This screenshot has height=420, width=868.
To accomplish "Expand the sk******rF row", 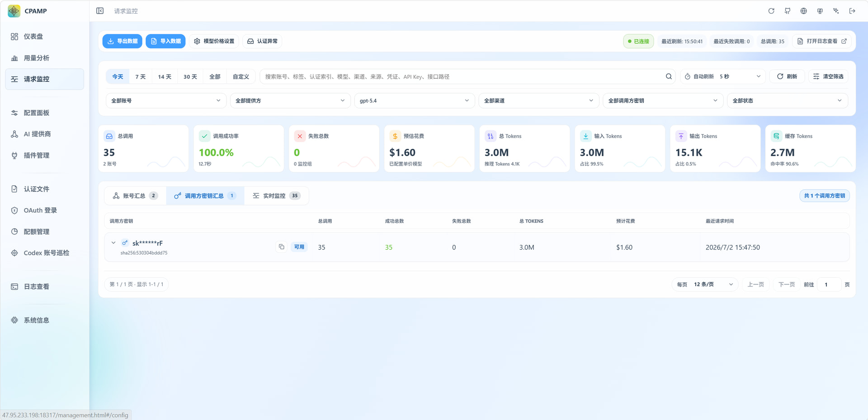I will point(113,243).
